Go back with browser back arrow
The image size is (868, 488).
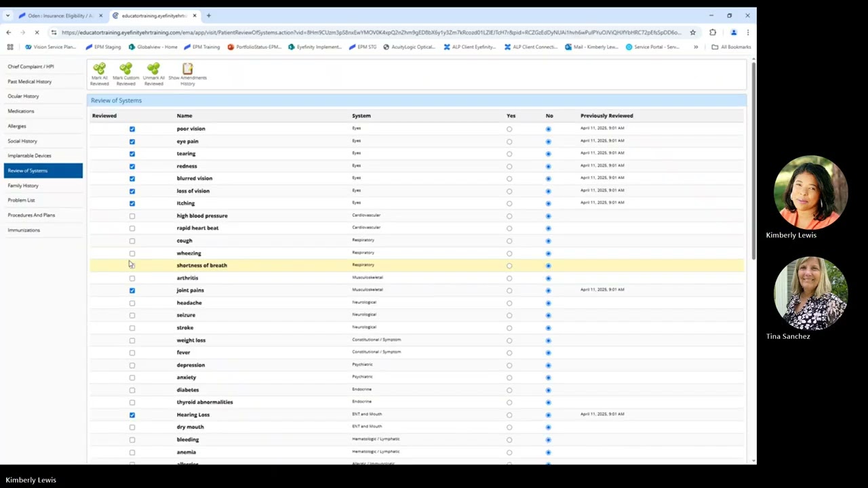(x=8, y=33)
